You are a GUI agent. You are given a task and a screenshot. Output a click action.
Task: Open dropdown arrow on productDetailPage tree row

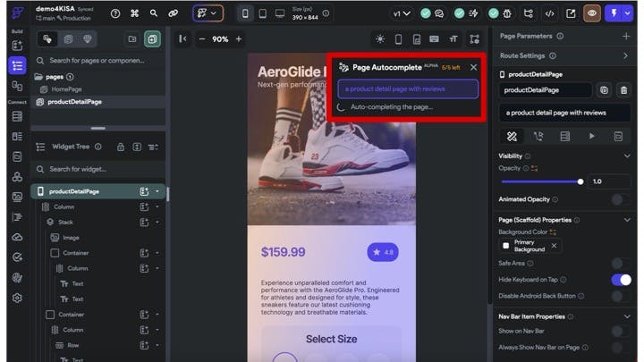[x=157, y=191]
